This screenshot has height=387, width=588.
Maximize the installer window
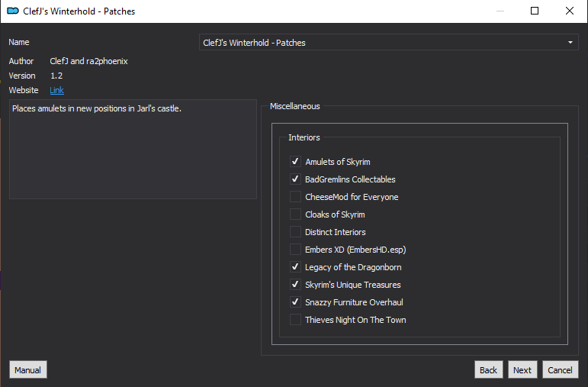tap(535, 11)
